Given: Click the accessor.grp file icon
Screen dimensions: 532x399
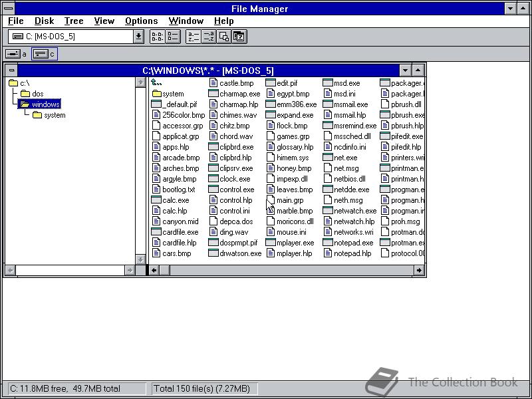Looking at the screenshot, I should [x=156, y=126].
